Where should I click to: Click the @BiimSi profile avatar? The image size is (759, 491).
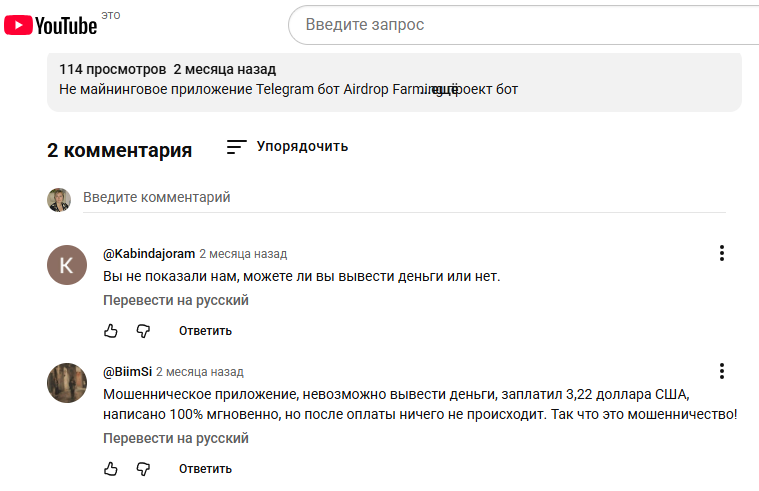[67, 383]
